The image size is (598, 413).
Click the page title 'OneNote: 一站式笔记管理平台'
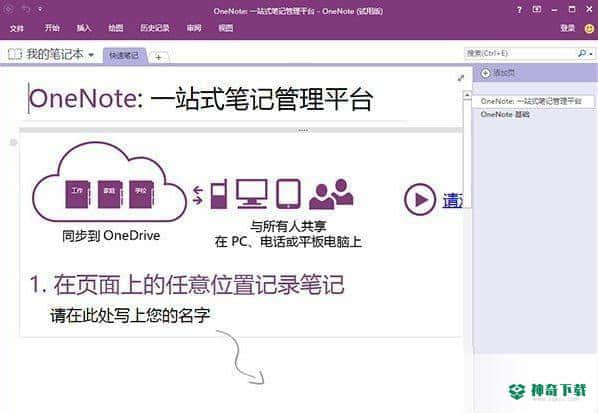tap(201, 99)
